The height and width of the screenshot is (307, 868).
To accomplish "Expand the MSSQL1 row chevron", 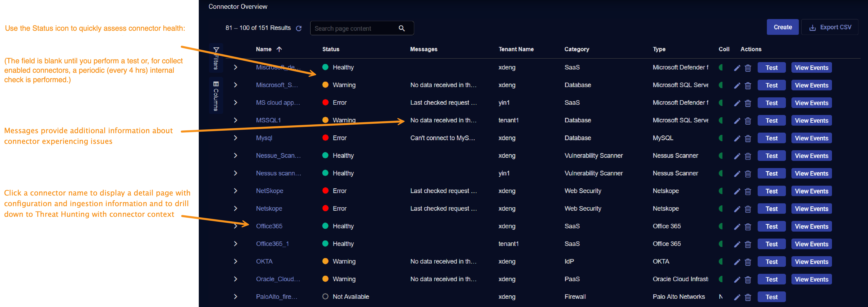I will (236, 121).
